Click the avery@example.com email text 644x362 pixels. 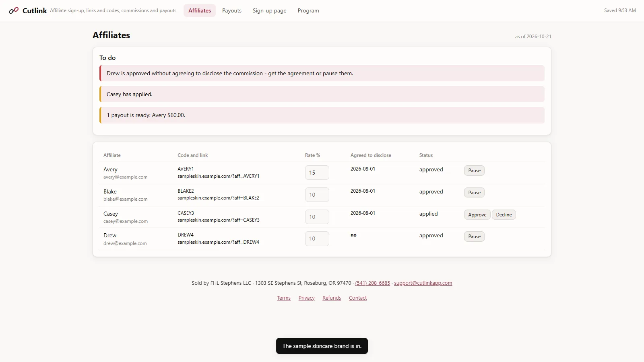pyautogui.click(x=126, y=177)
